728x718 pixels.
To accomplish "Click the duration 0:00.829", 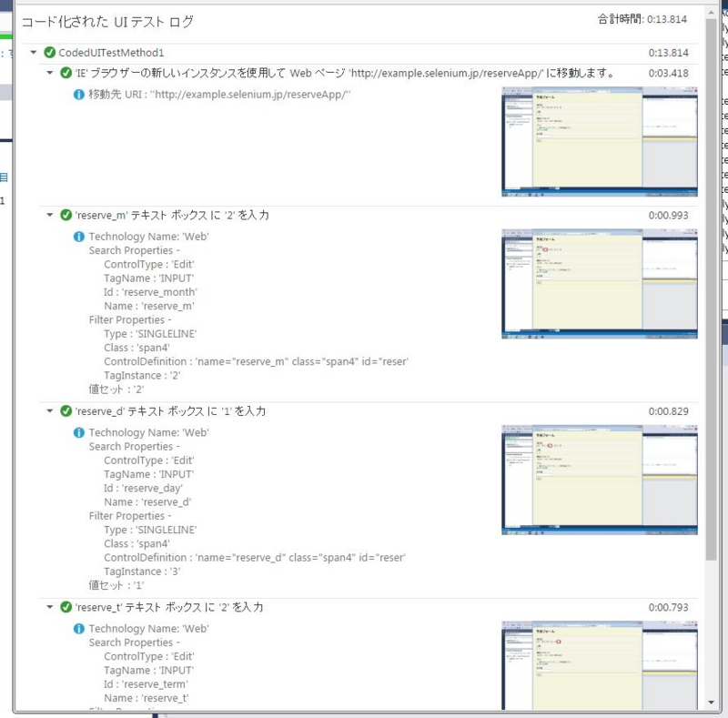I will [x=669, y=411].
